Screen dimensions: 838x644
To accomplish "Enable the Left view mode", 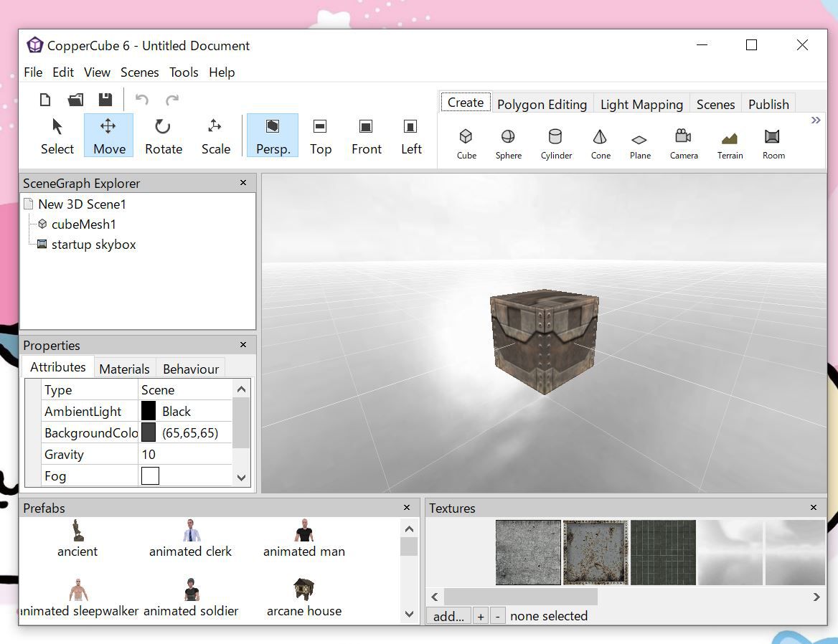I will coord(411,136).
